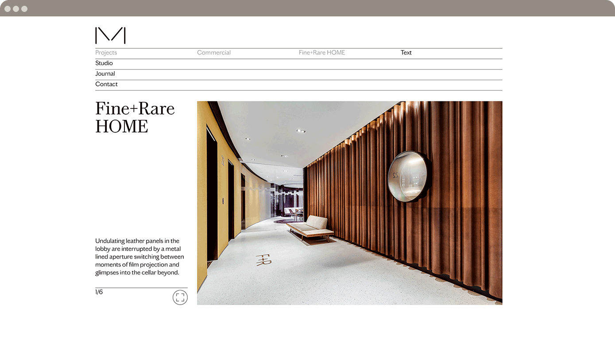Click the Fine+Rare HOME heading

135,117
